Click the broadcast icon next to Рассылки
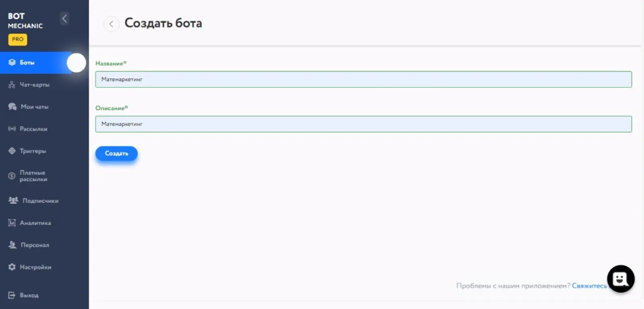Image resolution: width=644 pixels, height=309 pixels. pos(12,129)
